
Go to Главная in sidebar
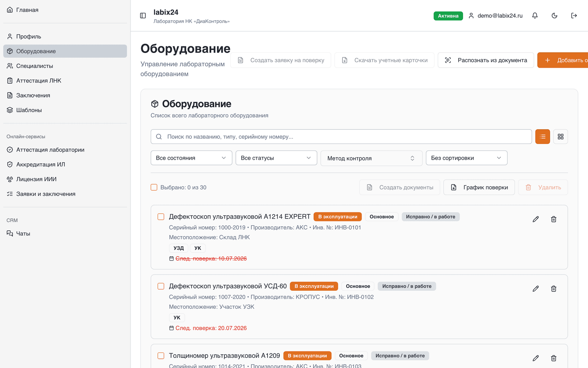coord(65,10)
